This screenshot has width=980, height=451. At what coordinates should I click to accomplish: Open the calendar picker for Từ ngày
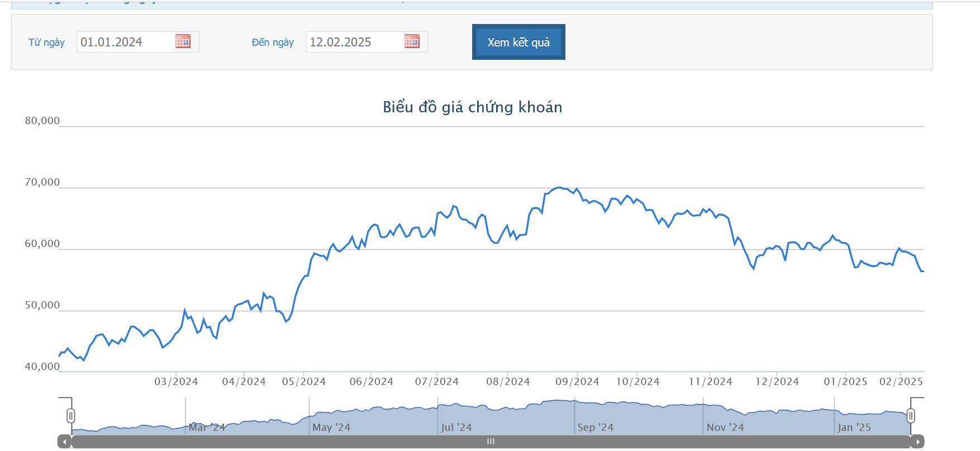point(183,41)
